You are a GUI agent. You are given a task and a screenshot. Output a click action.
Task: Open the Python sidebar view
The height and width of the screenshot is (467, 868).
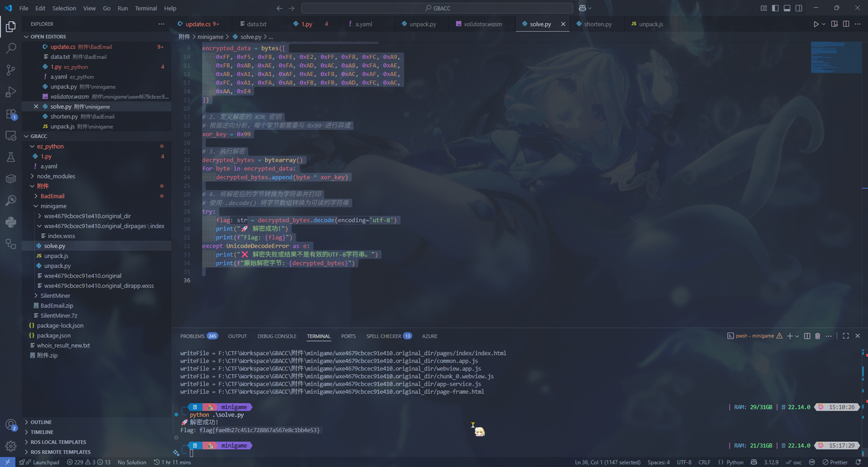pos(11,222)
